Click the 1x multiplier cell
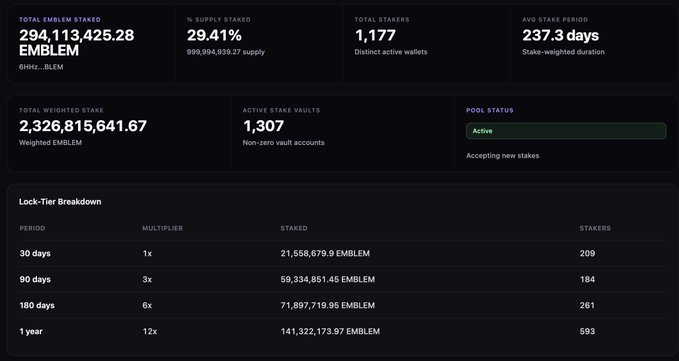The height and width of the screenshot is (361, 679). (147, 253)
